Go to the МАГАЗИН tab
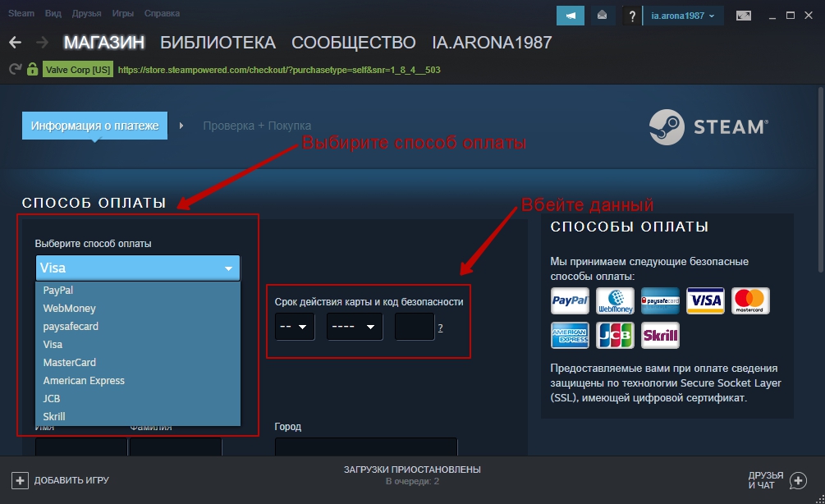825x504 pixels. coord(104,43)
